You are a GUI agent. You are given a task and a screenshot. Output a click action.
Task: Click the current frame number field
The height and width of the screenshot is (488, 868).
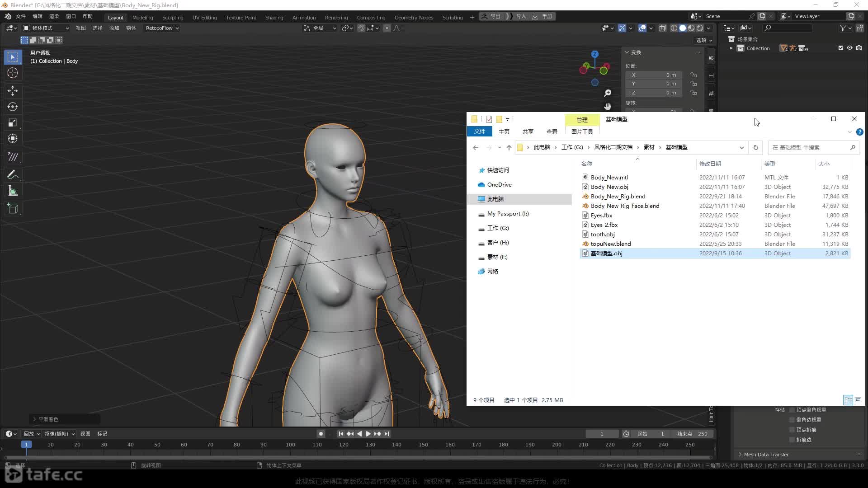(602, 434)
